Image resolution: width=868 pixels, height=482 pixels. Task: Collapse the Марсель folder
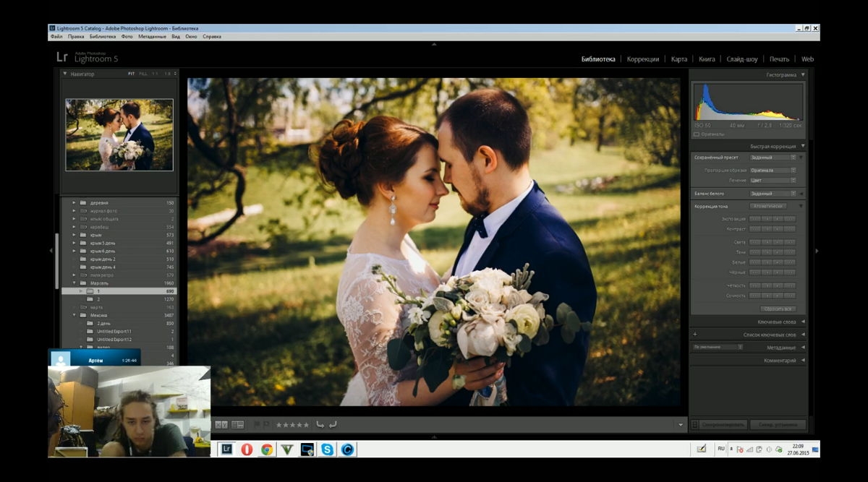tap(74, 283)
